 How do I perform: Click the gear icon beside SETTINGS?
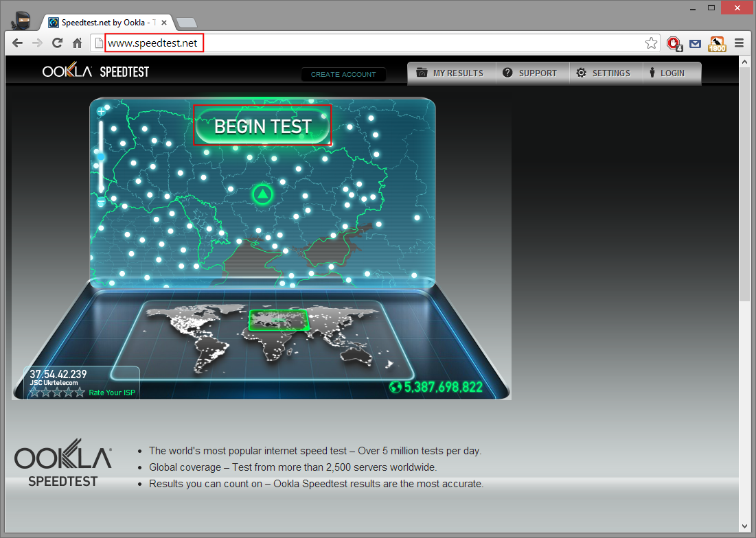[x=582, y=73]
